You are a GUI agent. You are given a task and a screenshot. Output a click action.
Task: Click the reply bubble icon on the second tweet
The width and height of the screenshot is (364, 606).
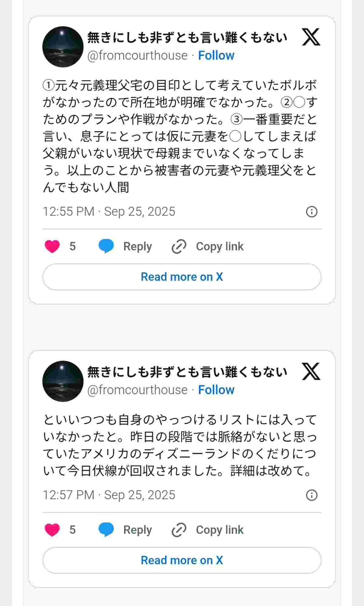tap(106, 530)
